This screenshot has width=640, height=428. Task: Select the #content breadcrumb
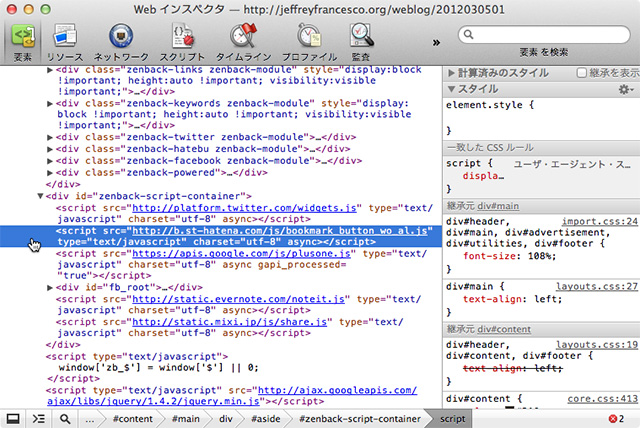133,419
